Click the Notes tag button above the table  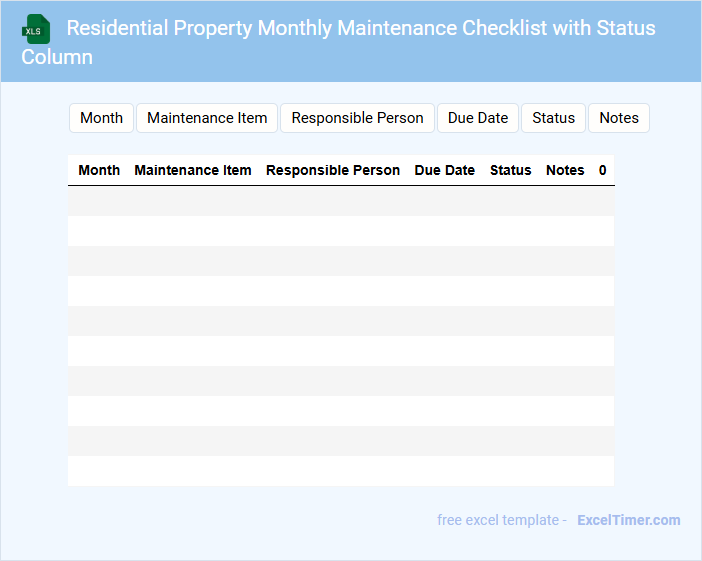click(x=619, y=118)
